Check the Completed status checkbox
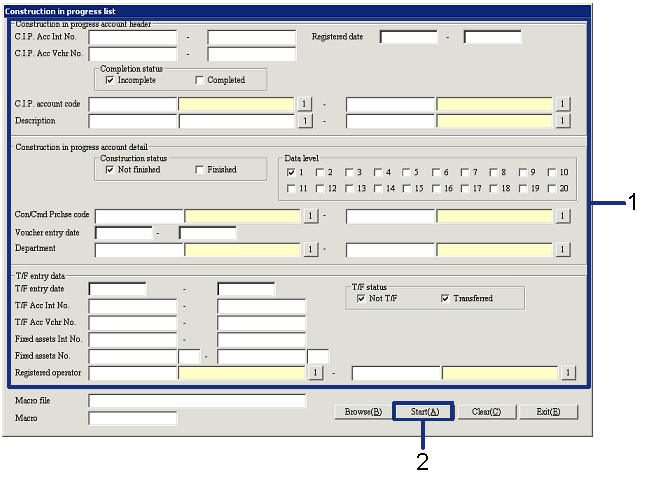The width and height of the screenshot is (650, 479). [x=199, y=80]
